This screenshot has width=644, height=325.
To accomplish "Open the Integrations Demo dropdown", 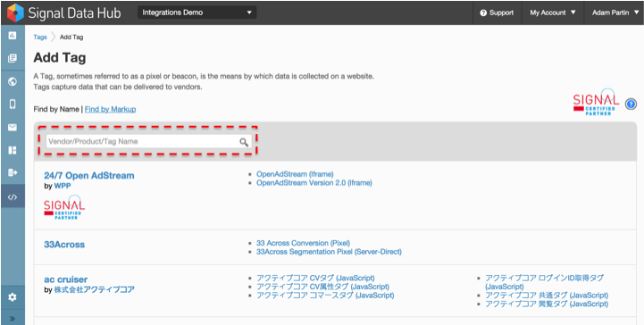I will pyautogui.click(x=197, y=12).
